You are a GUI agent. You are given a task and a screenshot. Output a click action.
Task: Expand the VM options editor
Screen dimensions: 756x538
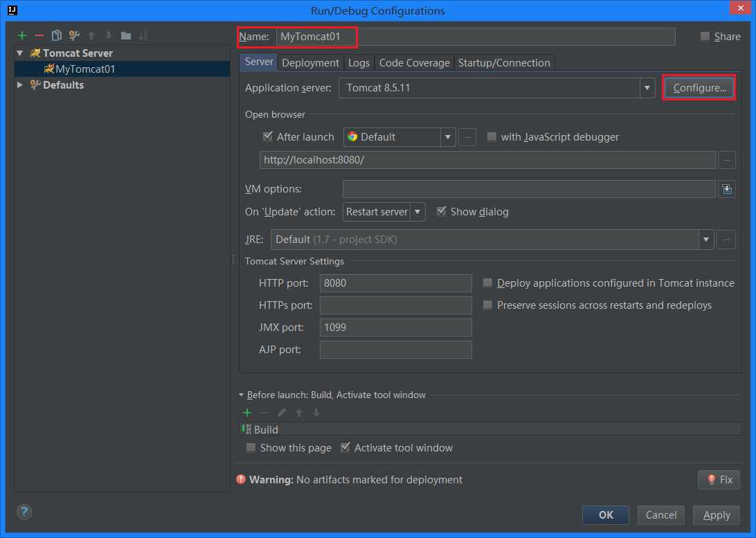point(727,189)
